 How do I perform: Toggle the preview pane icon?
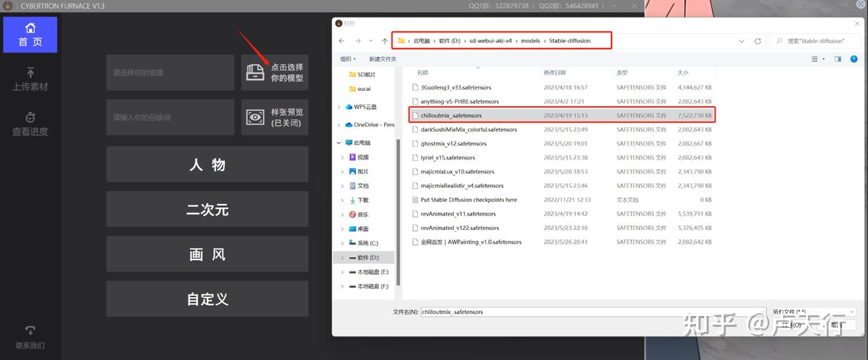(x=837, y=59)
